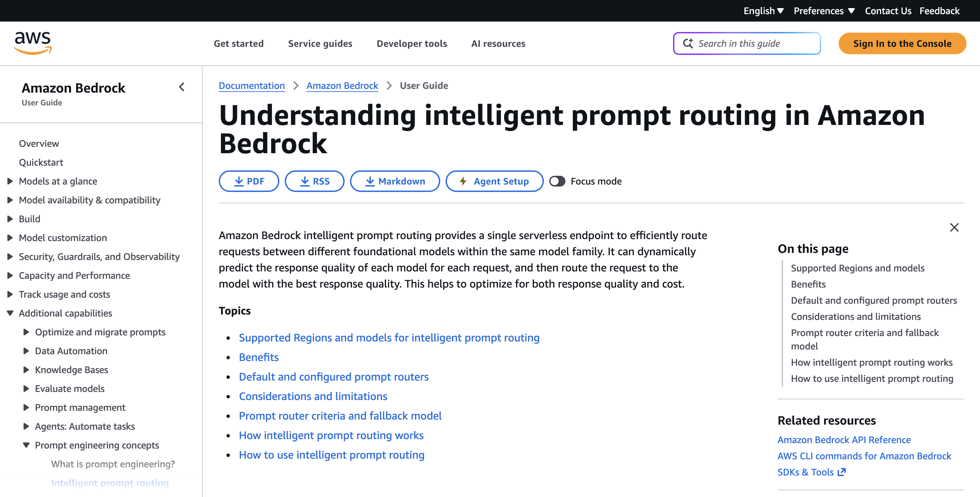Image resolution: width=980 pixels, height=497 pixels.
Task: Go to Documentation breadcrumb link
Action: coord(251,86)
